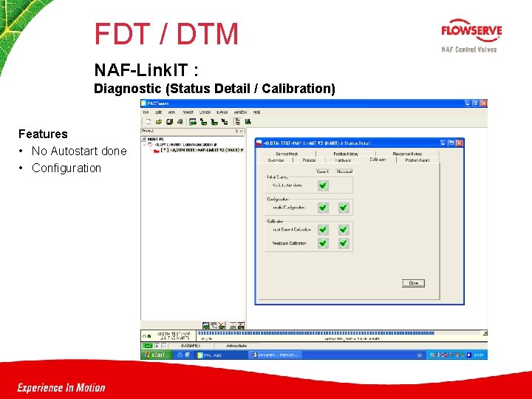Click the last green toolbar icon on the right
Viewport: 532px width, 399px height.
(x=248, y=122)
